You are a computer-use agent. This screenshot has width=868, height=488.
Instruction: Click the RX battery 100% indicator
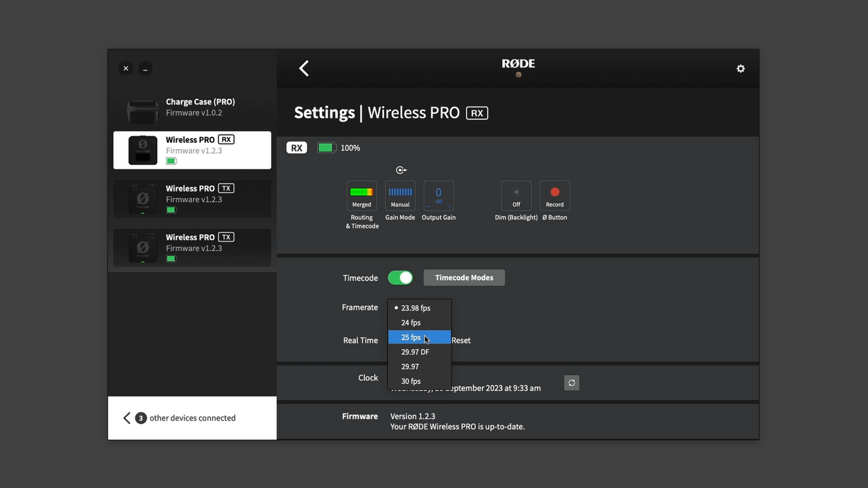(x=337, y=148)
